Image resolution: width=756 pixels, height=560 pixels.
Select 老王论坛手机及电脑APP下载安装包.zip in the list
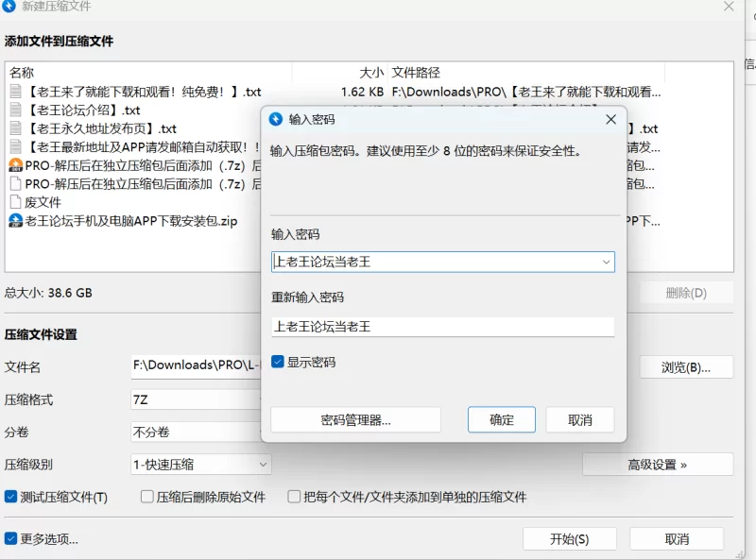pos(135,221)
